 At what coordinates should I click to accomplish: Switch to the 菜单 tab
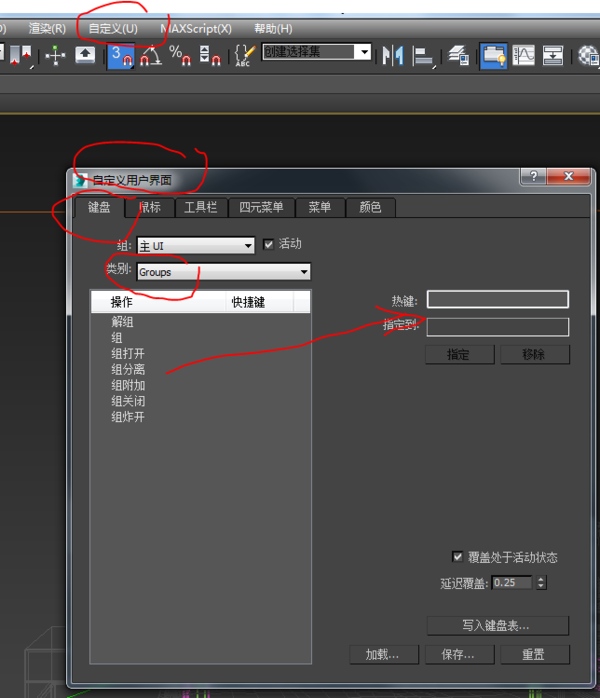(x=320, y=207)
